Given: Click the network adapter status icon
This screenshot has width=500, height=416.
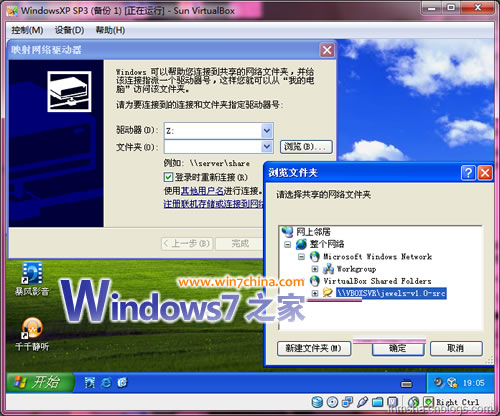Looking at the screenshot, I should [347, 402].
